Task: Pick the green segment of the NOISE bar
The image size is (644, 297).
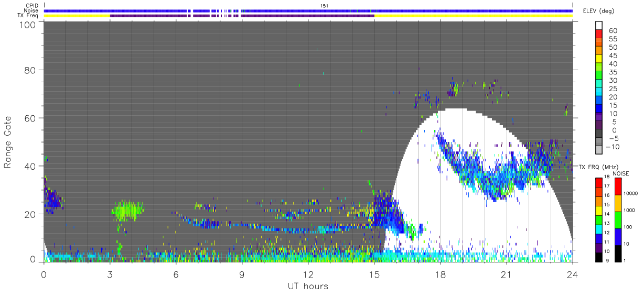Action: 617,219
